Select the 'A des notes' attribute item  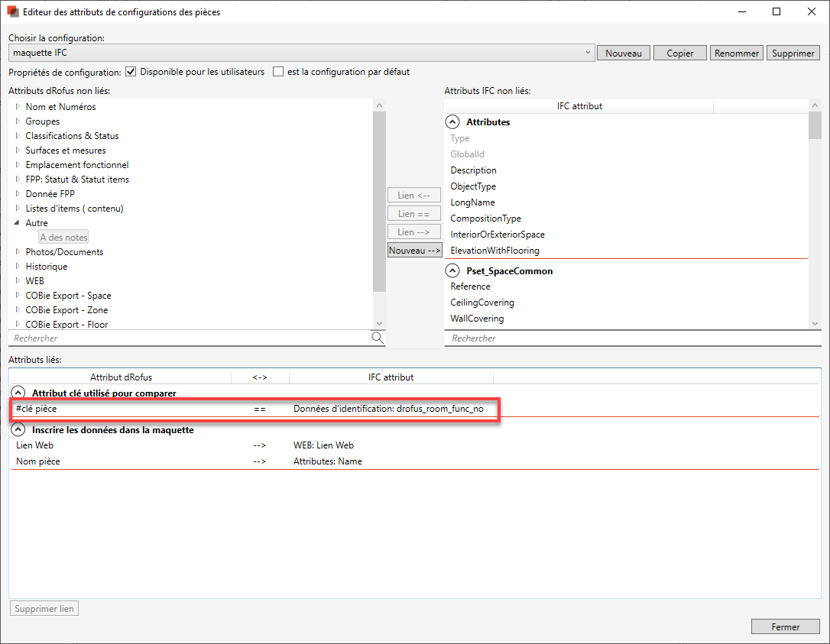[64, 238]
